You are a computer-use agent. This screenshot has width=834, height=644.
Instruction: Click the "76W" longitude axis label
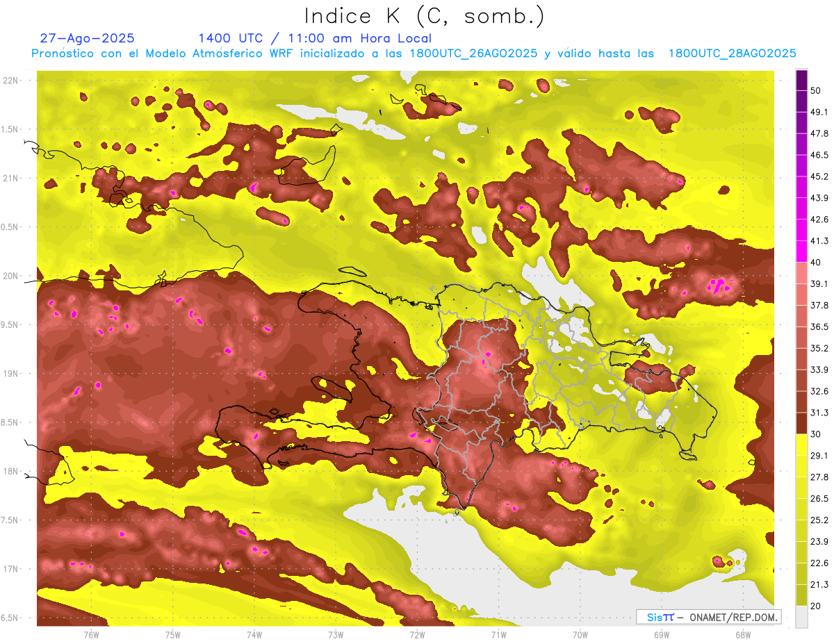91,634
